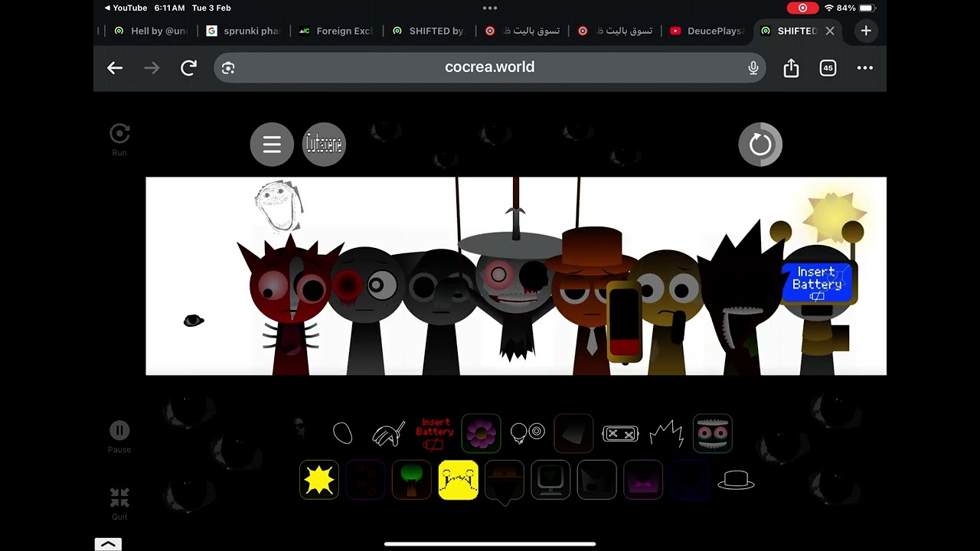The width and height of the screenshot is (980, 551).
Task: Switch to the 'Hell by @un' tab
Action: click(151, 31)
